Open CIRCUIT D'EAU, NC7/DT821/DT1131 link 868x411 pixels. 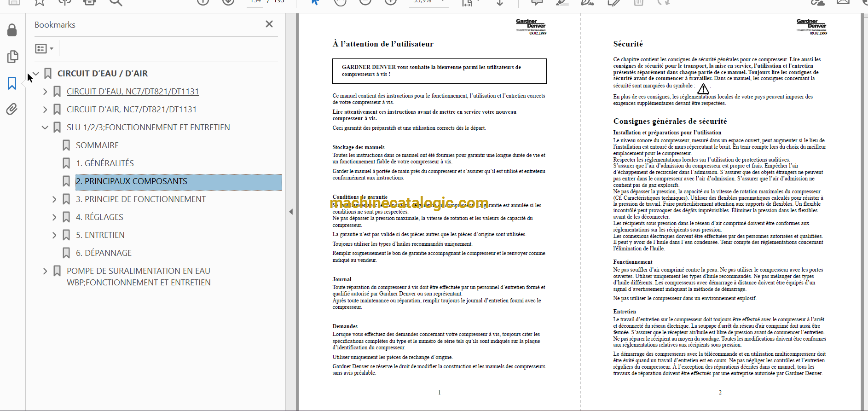click(133, 92)
